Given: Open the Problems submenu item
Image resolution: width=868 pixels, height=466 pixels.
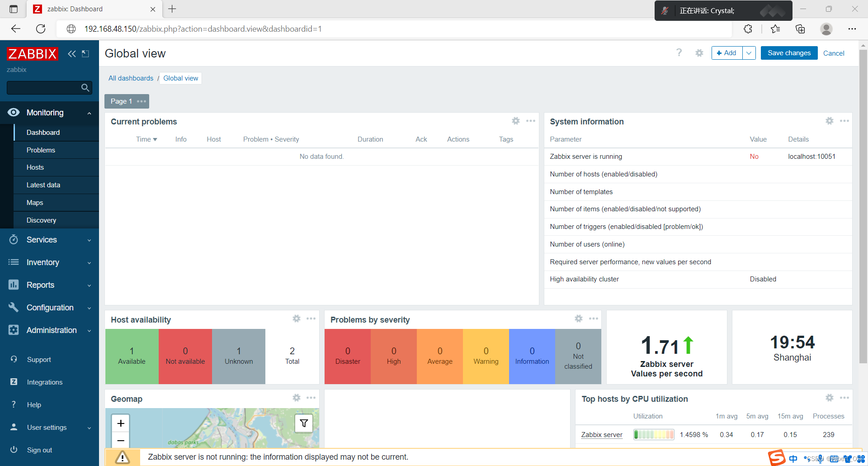Looking at the screenshot, I should (57, 150).
